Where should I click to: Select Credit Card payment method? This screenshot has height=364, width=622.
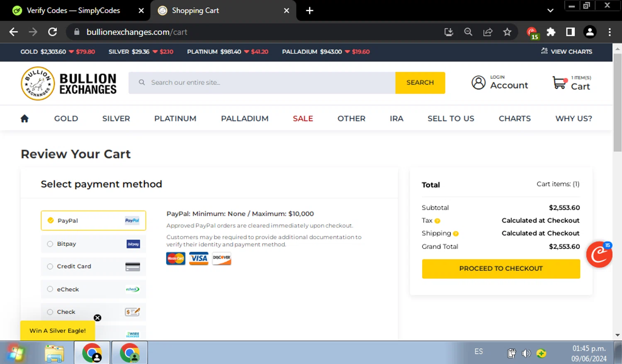(x=93, y=267)
